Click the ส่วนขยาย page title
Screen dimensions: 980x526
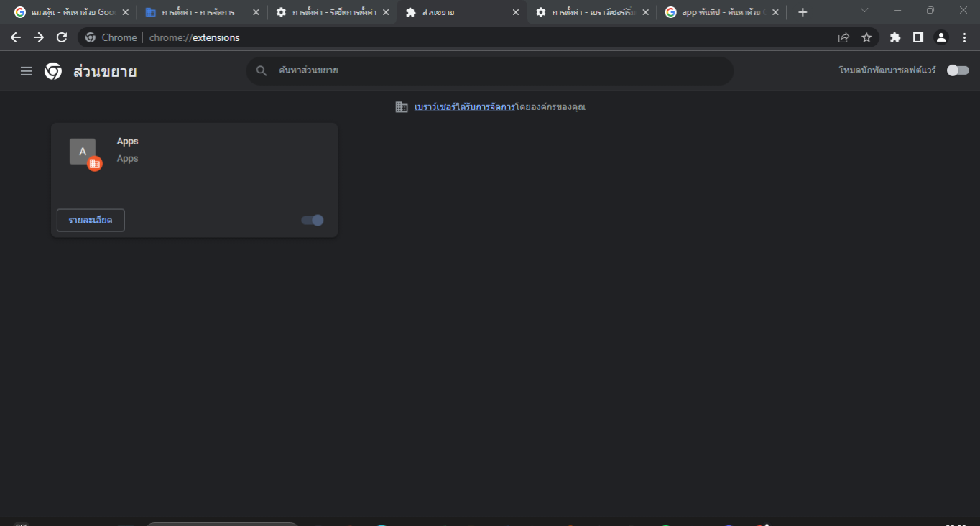click(105, 71)
